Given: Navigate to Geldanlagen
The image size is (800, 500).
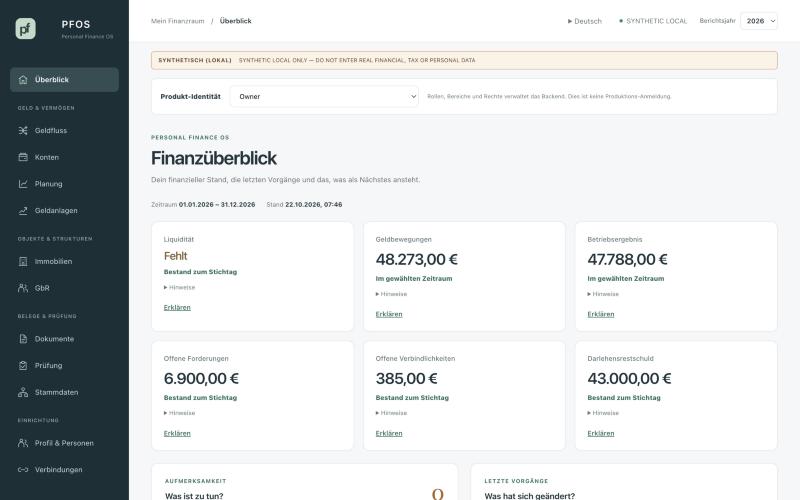Looking at the screenshot, I should (x=64, y=210).
